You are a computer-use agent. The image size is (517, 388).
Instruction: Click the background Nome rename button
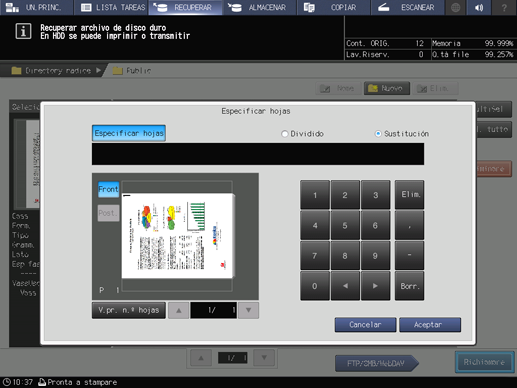tap(338, 88)
